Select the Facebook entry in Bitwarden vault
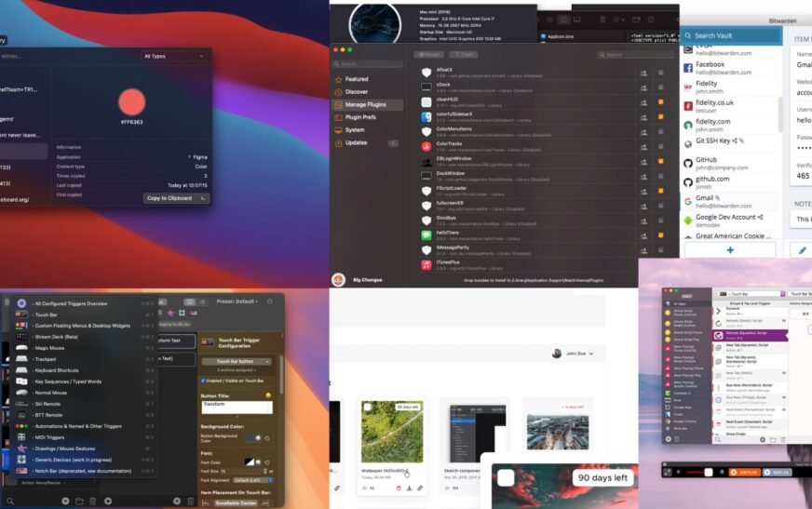Image resolution: width=812 pixels, height=509 pixels. coord(730,68)
